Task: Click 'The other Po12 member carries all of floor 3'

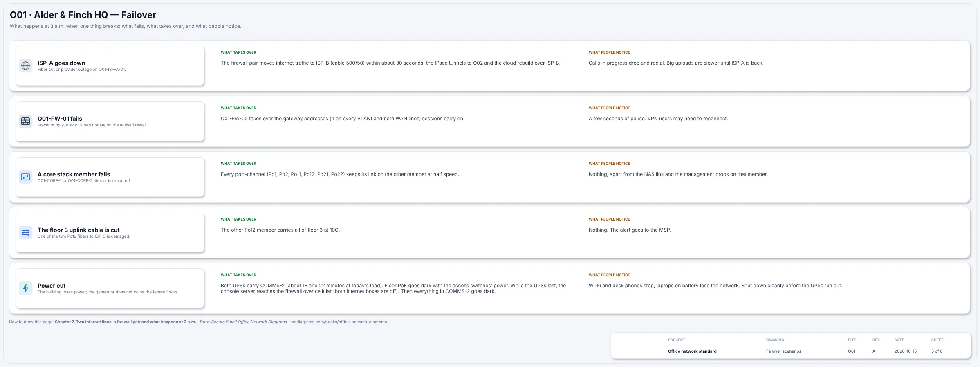Action: click(x=280, y=230)
